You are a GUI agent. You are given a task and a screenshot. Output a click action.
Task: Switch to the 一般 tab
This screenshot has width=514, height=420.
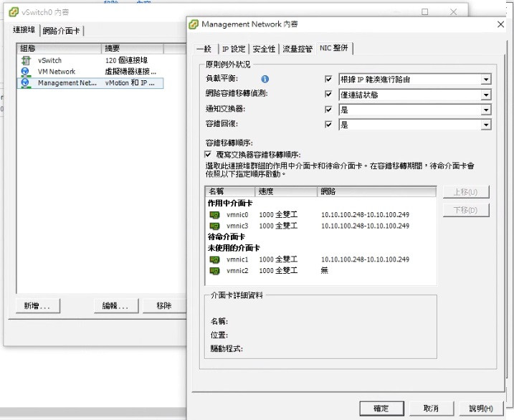tap(204, 49)
